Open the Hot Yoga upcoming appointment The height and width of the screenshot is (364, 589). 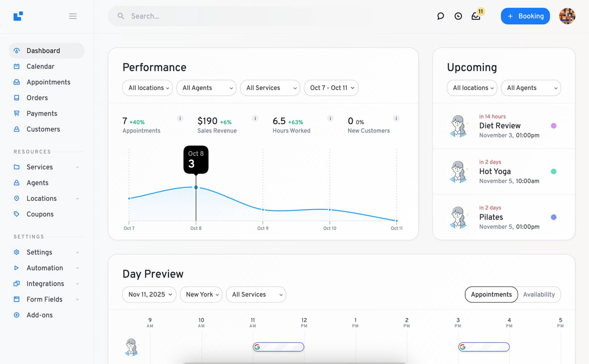tap(495, 171)
